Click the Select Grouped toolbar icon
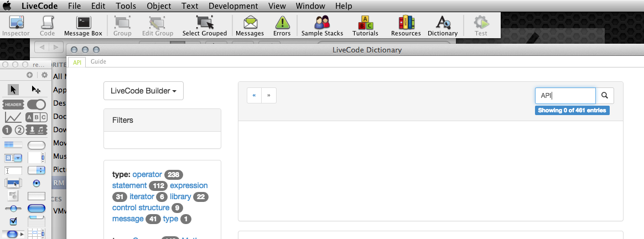The height and width of the screenshot is (239, 644). pyautogui.click(x=204, y=26)
